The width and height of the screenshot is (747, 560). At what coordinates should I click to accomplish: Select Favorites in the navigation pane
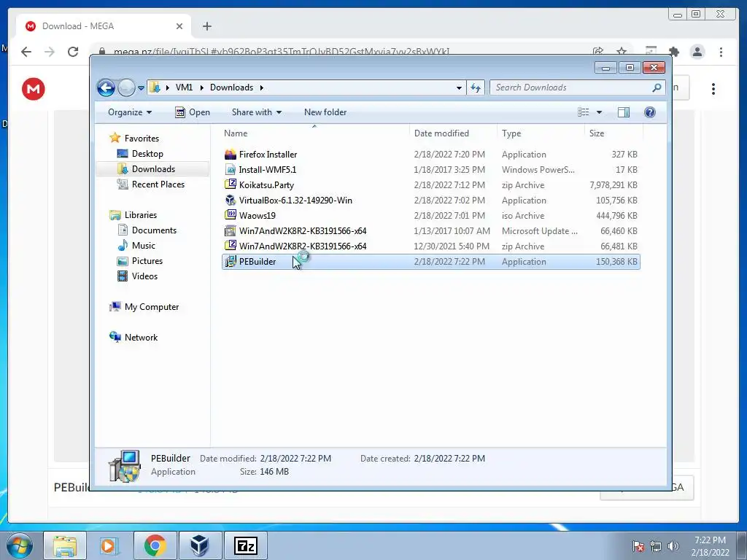tap(142, 139)
